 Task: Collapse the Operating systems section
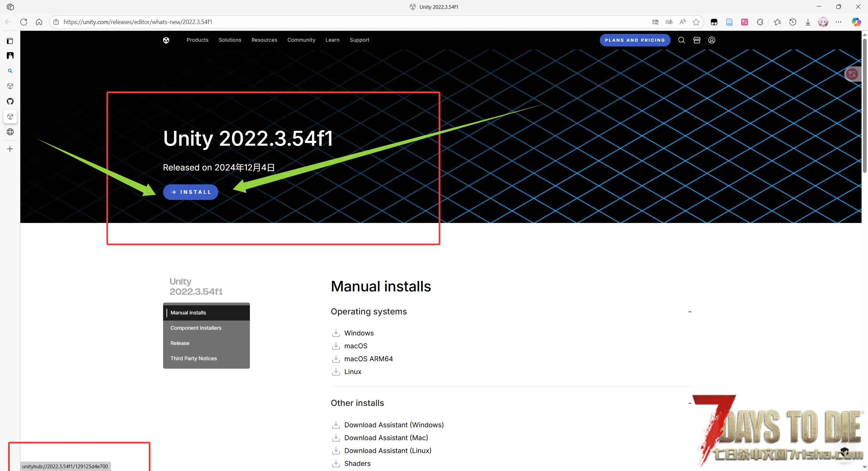pyautogui.click(x=690, y=312)
